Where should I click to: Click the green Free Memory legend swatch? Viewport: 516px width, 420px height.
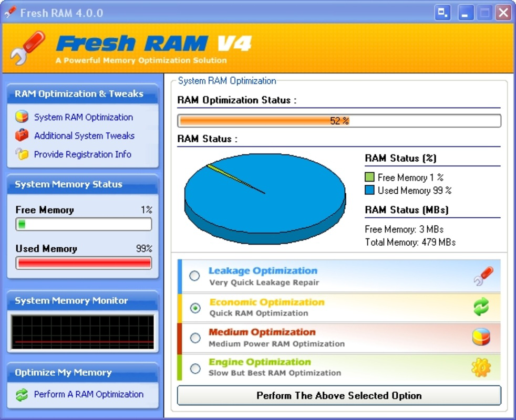(x=369, y=177)
